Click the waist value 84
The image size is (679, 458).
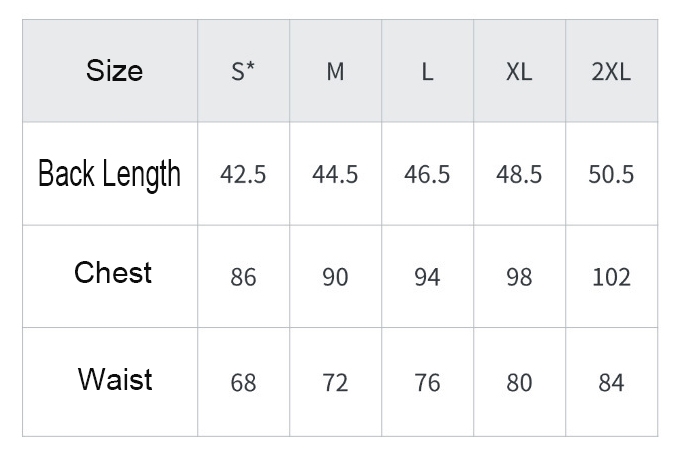point(611,382)
